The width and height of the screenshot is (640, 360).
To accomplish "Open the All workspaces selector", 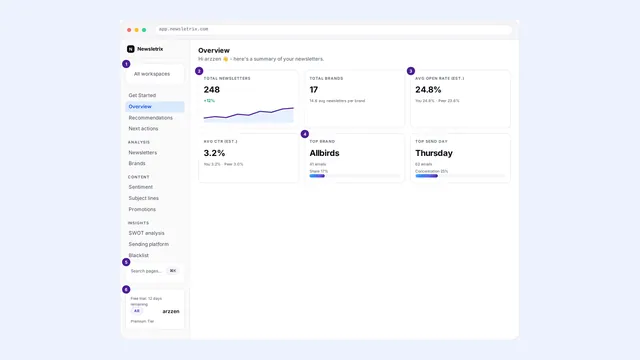I will point(155,74).
